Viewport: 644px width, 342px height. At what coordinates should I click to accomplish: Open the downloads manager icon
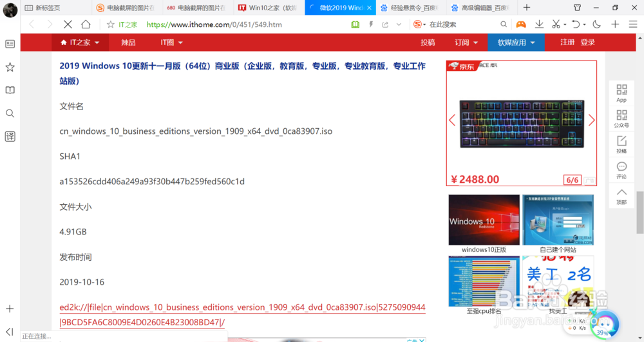point(539,24)
